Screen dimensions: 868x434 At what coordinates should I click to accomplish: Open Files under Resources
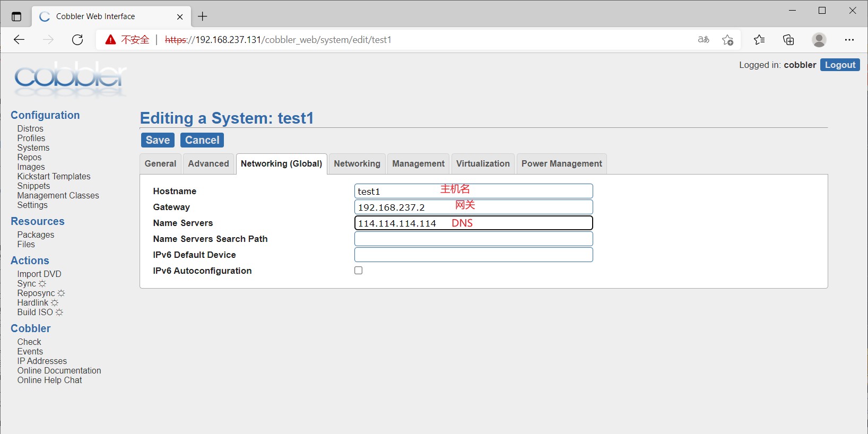pyautogui.click(x=26, y=244)
